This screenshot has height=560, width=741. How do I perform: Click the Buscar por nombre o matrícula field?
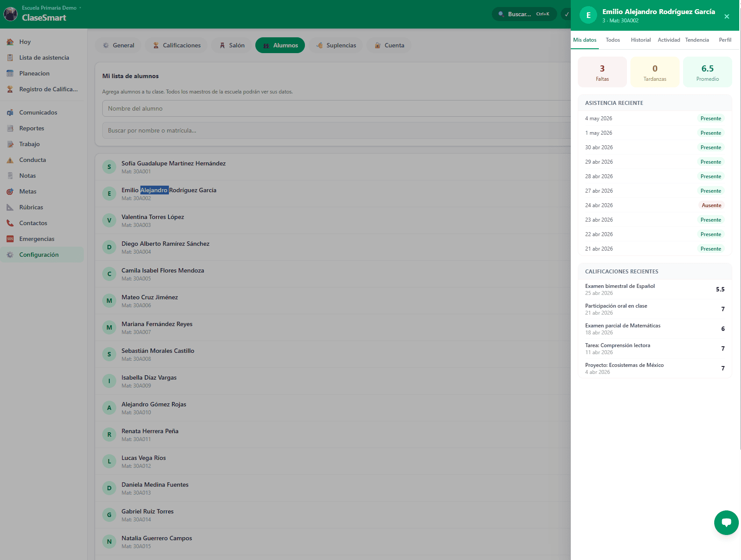point(336,130)
